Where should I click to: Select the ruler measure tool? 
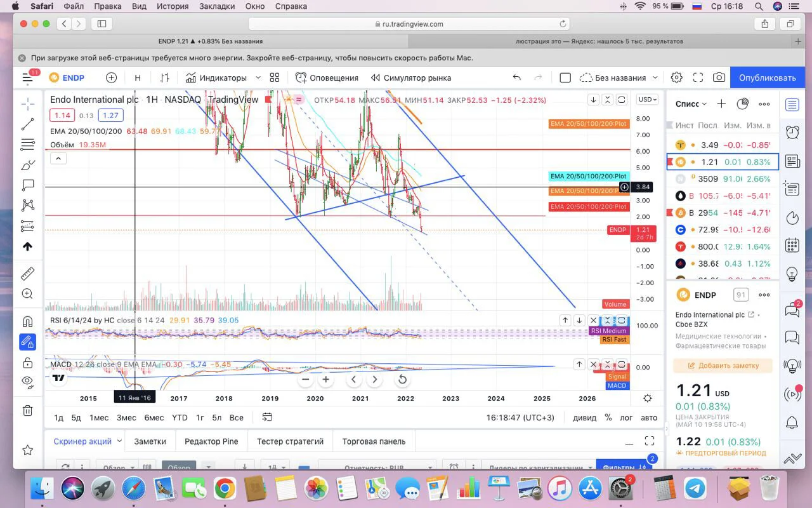click(28, 274)
